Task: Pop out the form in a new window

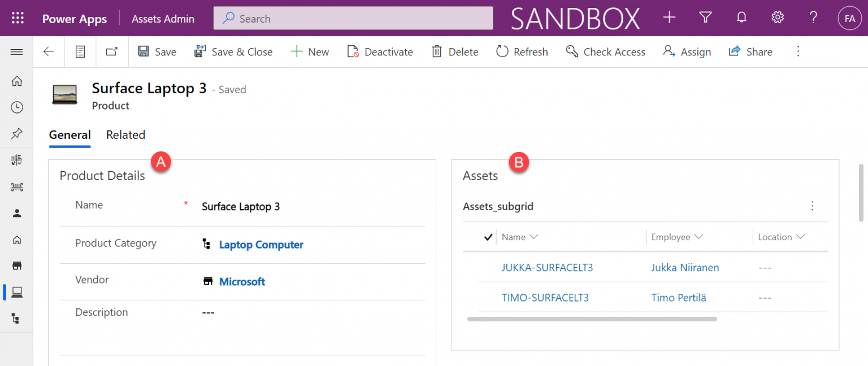Action: (112, 52)
